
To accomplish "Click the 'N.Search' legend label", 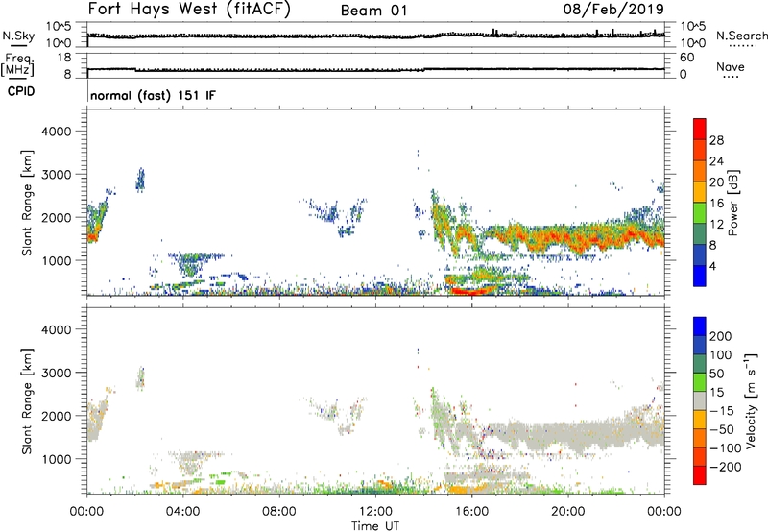I will tap(741, 36).
